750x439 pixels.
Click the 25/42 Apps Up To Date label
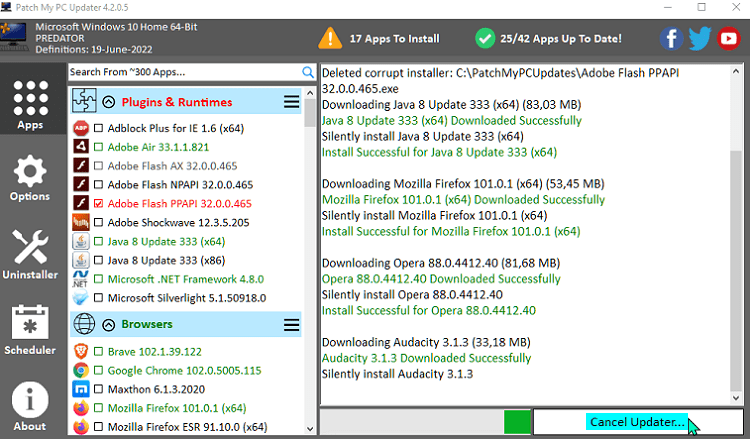point(561,39)
